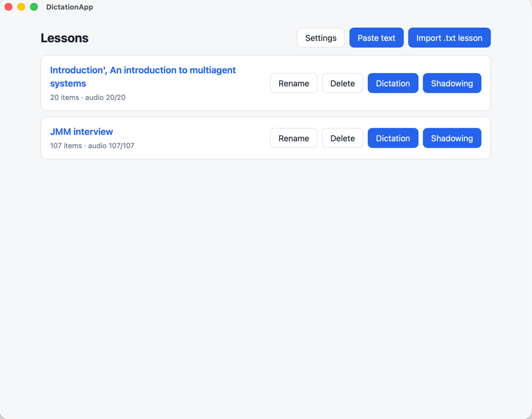Click the DictationApp window title

pos(69,7)
